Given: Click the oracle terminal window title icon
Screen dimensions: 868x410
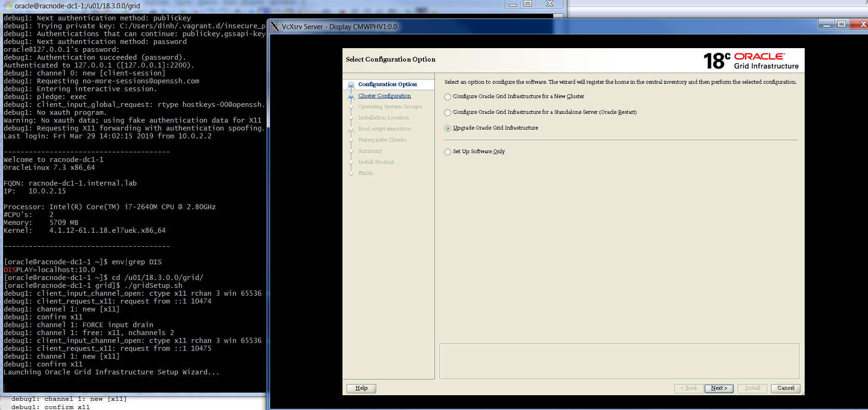Looking at the screenshot, I should pyautogui.click(x=8, y=6).
